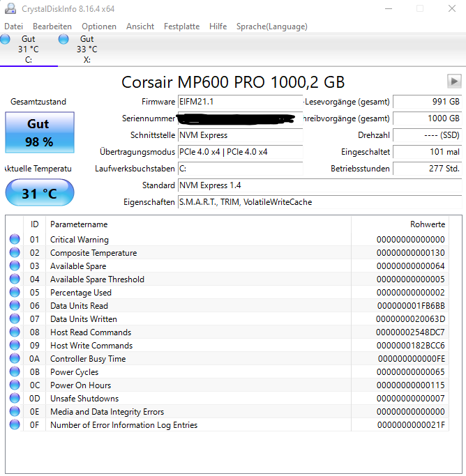Viewport: 466px width, 476px height.
Task: Click the Eingeschaltet value 101 mal
Action: [x=428, y=152]
